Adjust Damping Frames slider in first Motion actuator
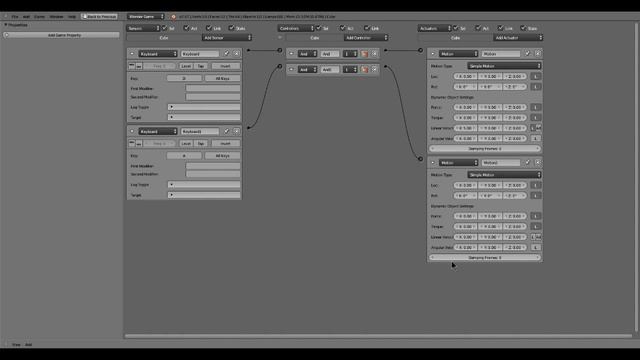 (x=485, y=149)
